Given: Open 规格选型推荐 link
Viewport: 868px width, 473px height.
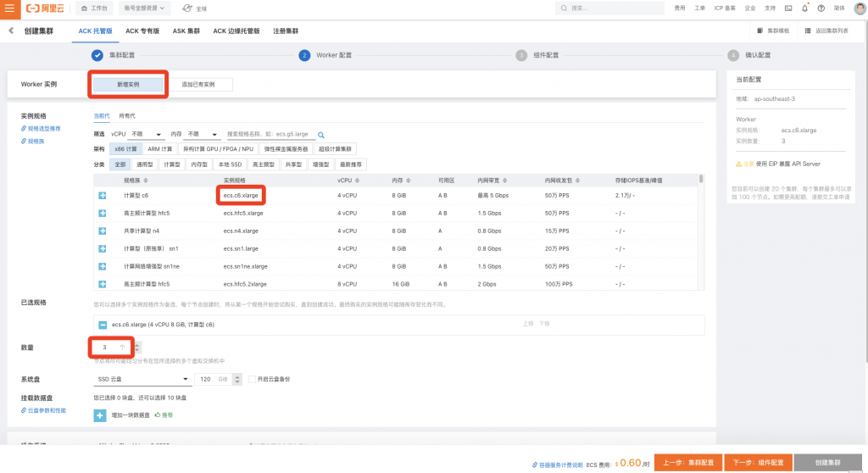Looking at the screenshot, I should tap(41, 129).
